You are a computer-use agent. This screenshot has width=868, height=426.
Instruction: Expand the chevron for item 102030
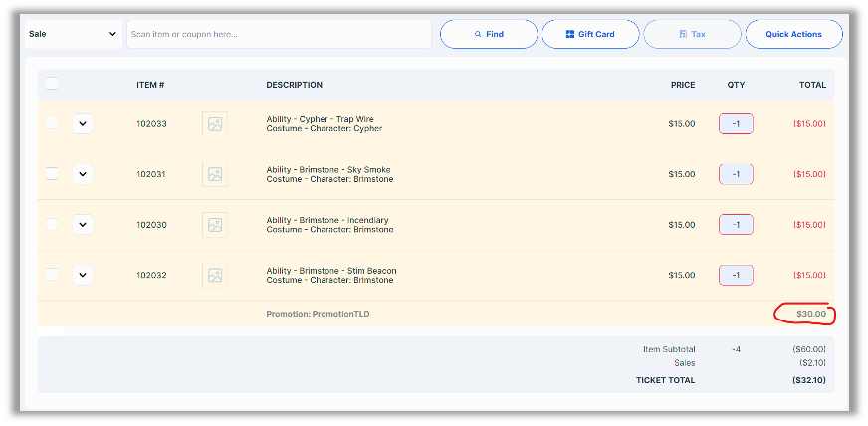pyautogui.click(x=83, y=225)
